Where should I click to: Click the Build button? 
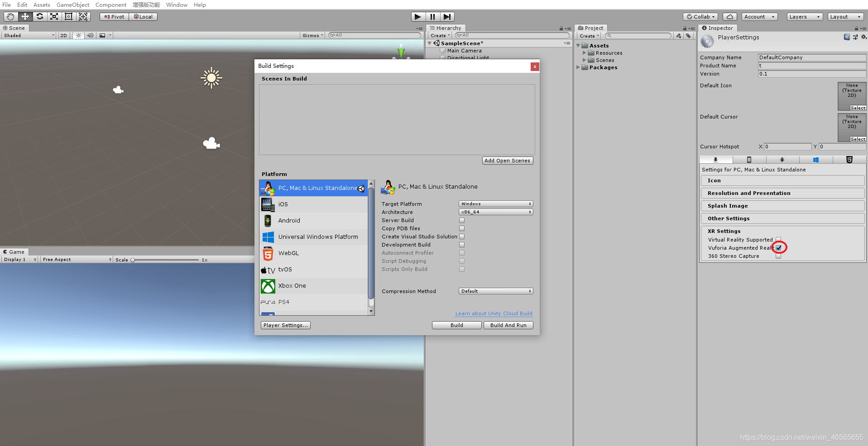point(457,325)
